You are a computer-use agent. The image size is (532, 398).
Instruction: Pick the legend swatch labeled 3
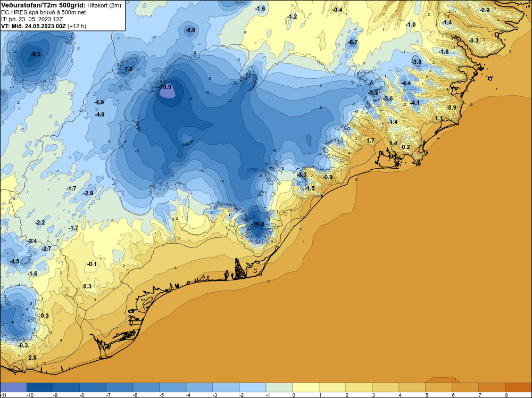(x=385, y=387)
